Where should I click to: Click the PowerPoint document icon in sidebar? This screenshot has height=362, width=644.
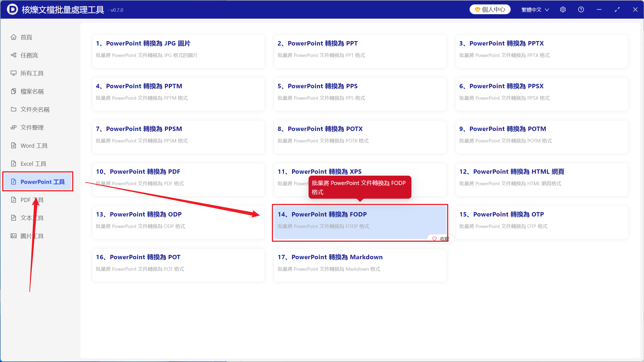pyautogui.click(x=13, y=182)
